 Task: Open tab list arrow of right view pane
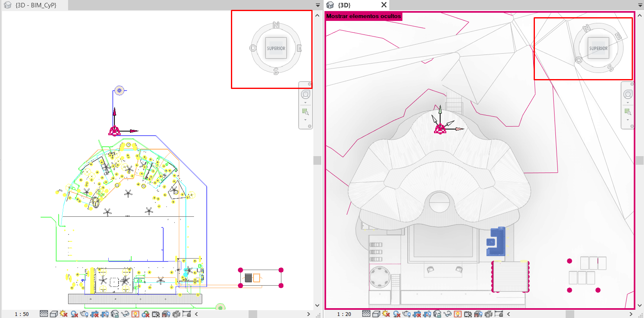pos(640,5)
